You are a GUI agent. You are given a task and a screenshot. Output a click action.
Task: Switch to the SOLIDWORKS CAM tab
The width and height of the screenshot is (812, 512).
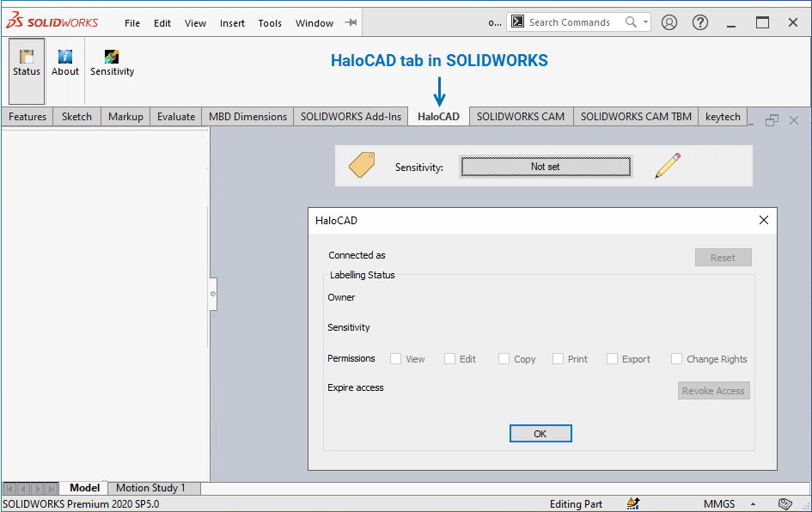(520, 117)
